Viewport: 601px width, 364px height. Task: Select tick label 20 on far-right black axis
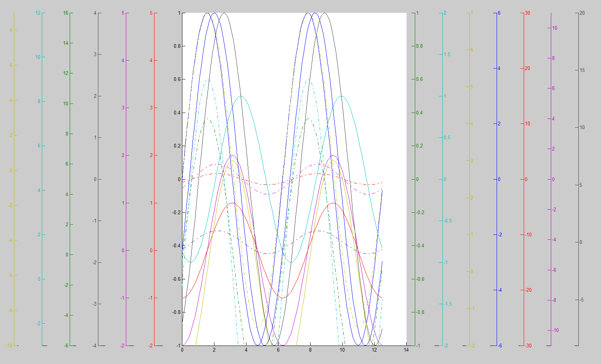pyautogui.click(x=582, y=13)
